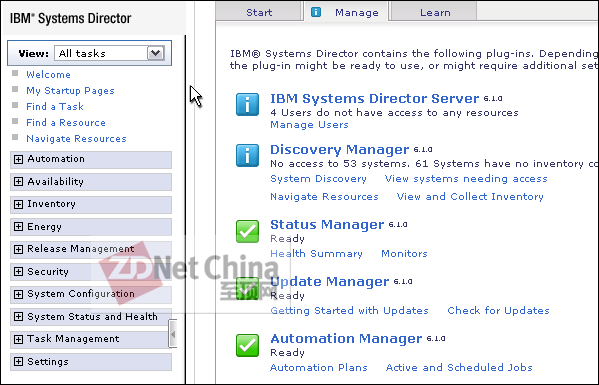
Task: Click IBM Systems Director Server info icon
Action: pyautogui.click(x=247, y=104)
